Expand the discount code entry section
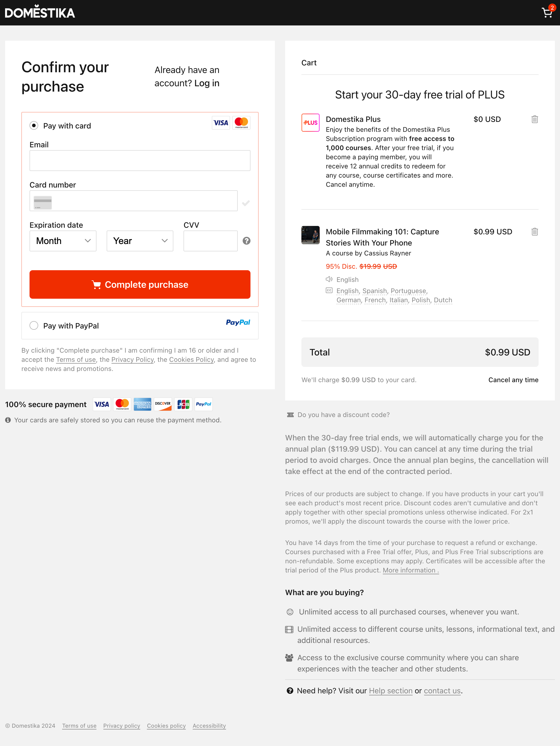 343,415
